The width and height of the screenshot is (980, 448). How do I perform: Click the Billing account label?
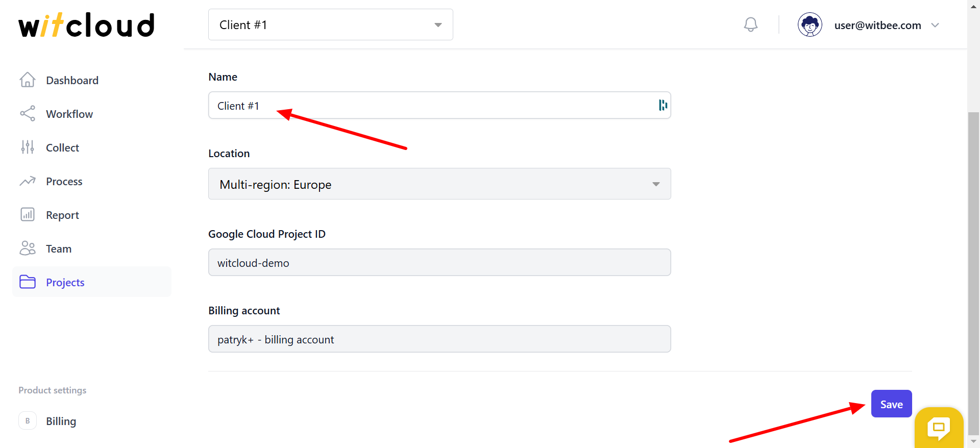(244, 310)
